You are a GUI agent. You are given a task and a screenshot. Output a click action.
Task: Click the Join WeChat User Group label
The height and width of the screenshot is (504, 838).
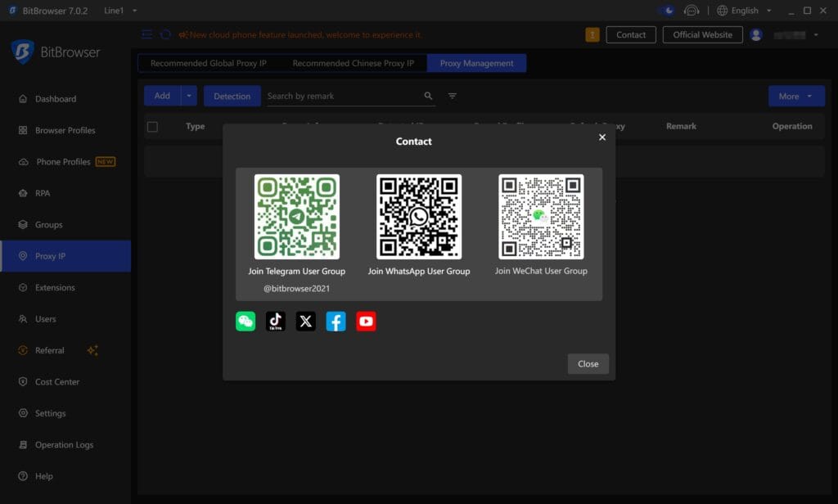click(x=541, y=271)
